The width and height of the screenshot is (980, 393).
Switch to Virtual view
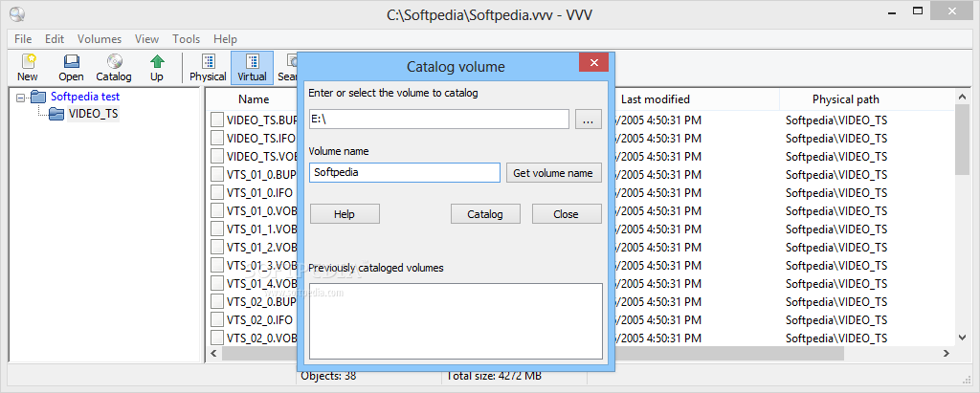[253, 68]
